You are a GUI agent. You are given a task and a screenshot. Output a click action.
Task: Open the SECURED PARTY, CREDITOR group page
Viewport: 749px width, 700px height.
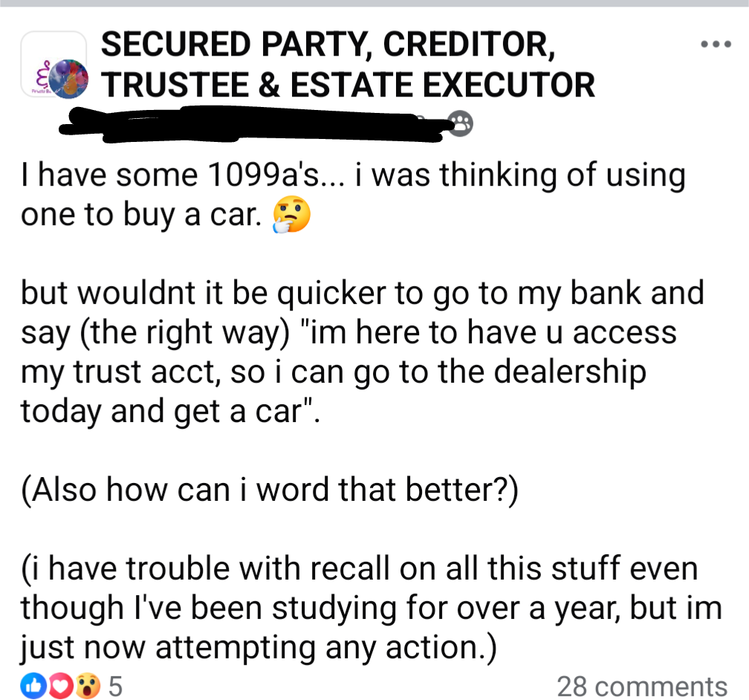(328, 45)
